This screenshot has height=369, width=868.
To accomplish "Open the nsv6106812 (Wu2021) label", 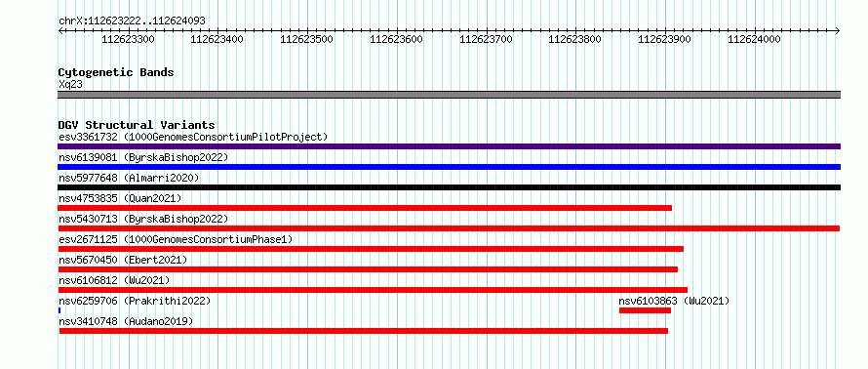I will point(114,280).
